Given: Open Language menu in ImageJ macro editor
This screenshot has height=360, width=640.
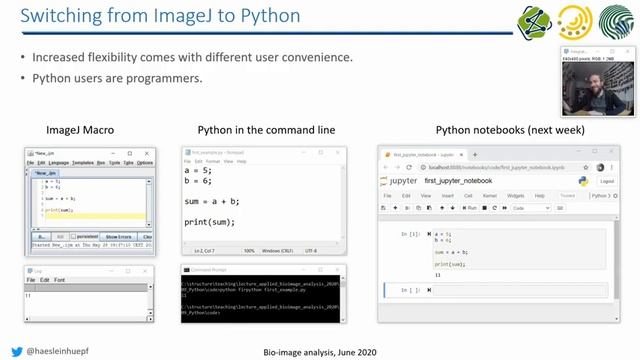Looking at the screenshot, I should tap(59, 163).
